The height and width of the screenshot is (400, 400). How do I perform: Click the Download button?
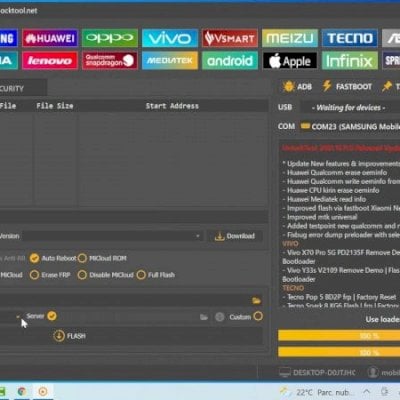(x=235, y=236)
